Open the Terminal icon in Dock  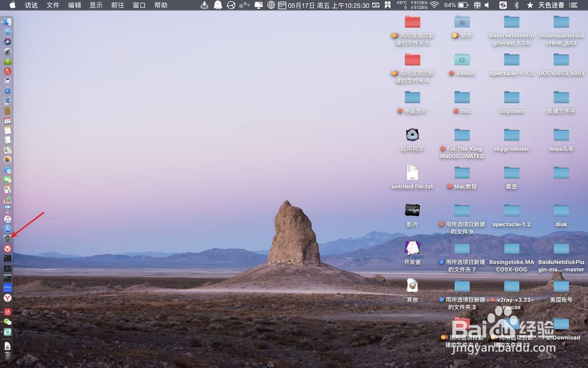pos(8,258)
